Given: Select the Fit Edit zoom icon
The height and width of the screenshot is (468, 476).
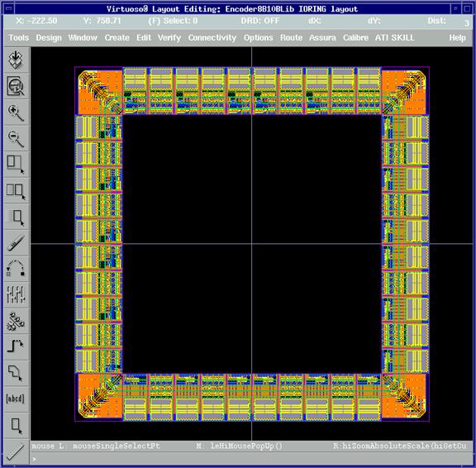Looking at the screenshot, I should (16, 86).
